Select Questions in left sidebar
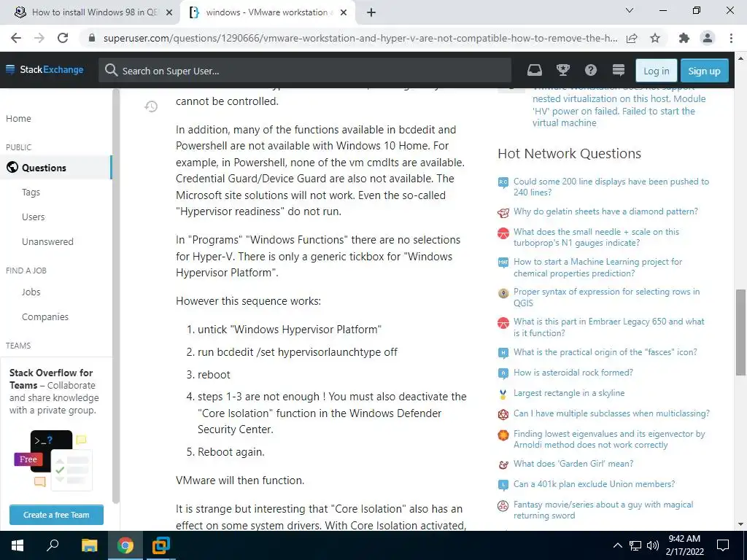The image size is (747, 560). tap(55, 168)
